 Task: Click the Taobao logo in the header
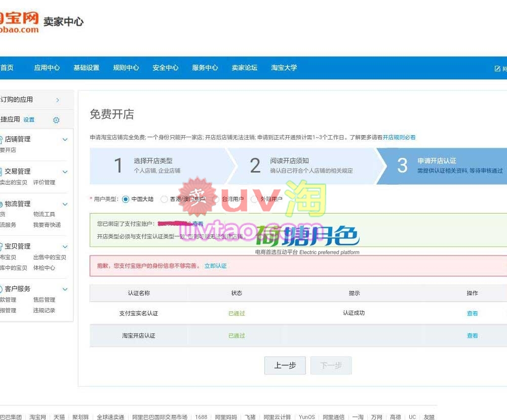19,22
